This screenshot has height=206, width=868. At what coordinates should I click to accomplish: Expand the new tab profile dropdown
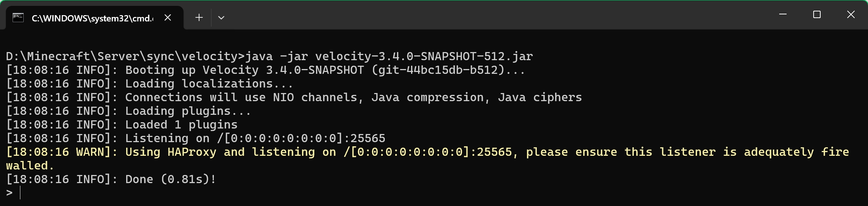221,18
